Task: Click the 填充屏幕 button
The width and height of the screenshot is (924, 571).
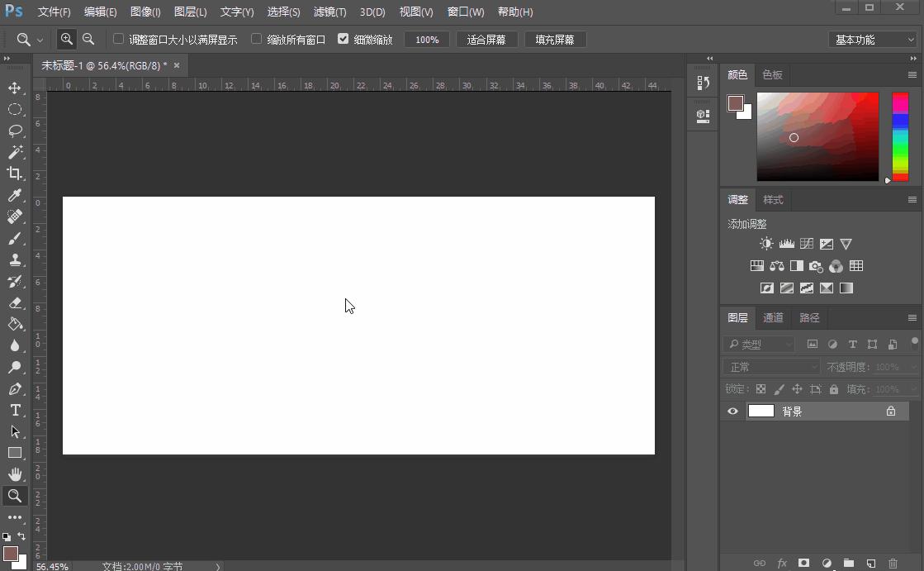Action: click(x=555, y=40)
